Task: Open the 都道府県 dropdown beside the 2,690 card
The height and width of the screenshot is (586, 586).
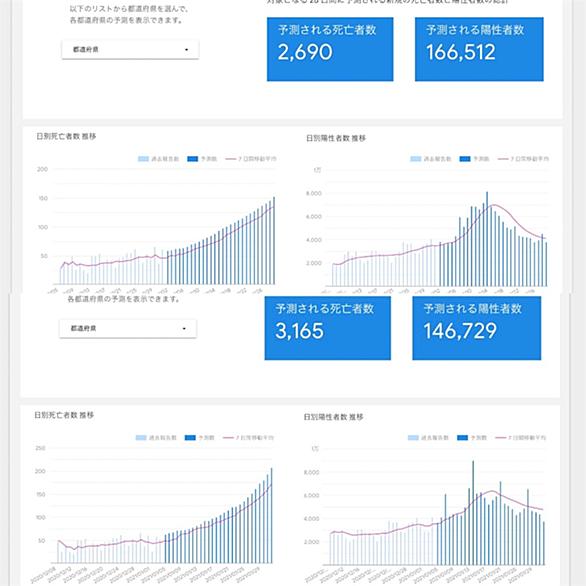Action: 130,49
